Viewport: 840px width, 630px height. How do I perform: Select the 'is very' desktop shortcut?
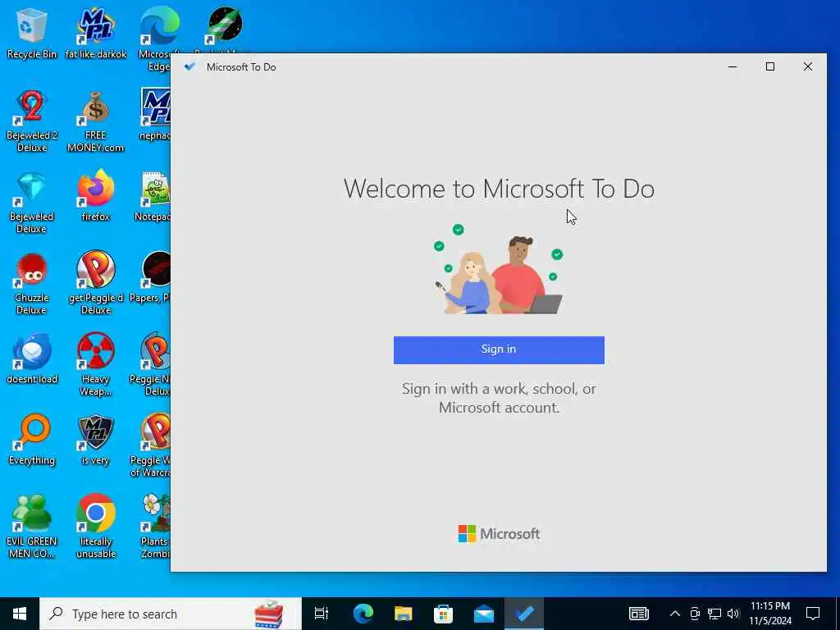tap(96, 441)
